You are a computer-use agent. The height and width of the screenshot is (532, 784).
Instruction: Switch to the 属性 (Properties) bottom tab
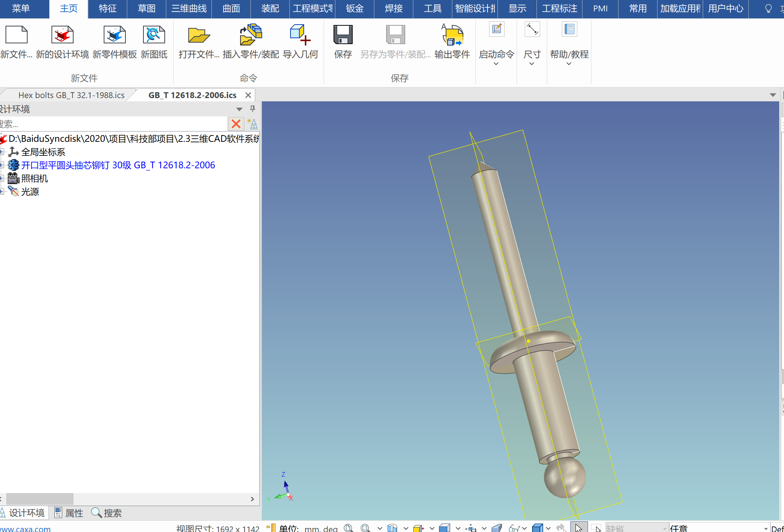69,513
